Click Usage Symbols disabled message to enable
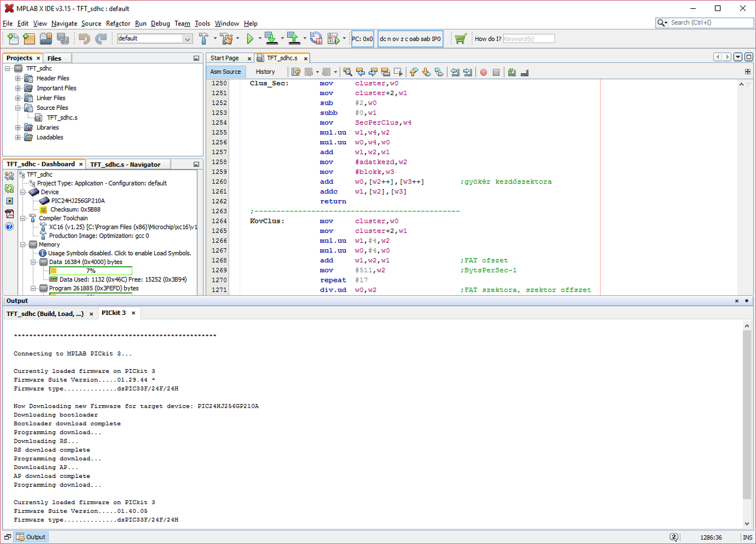Viewport: 756px width, 544px height. (119, 253)
